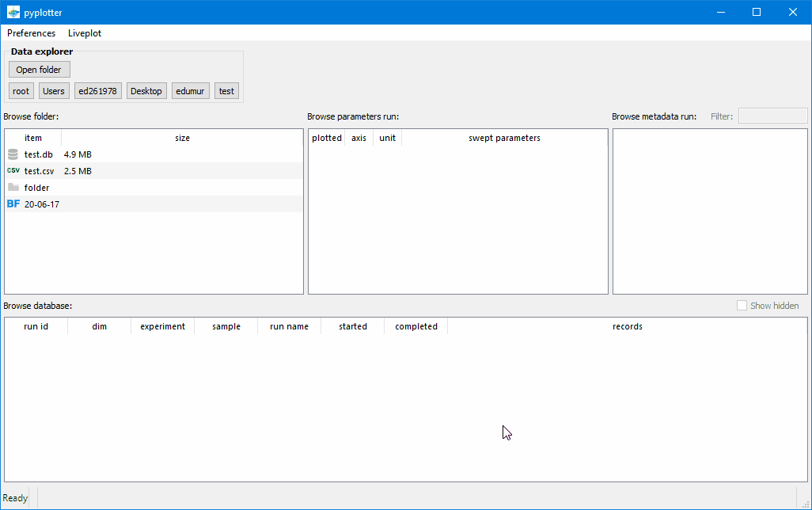
Task: Select the 20-06-17 entry
Action: 154,204
